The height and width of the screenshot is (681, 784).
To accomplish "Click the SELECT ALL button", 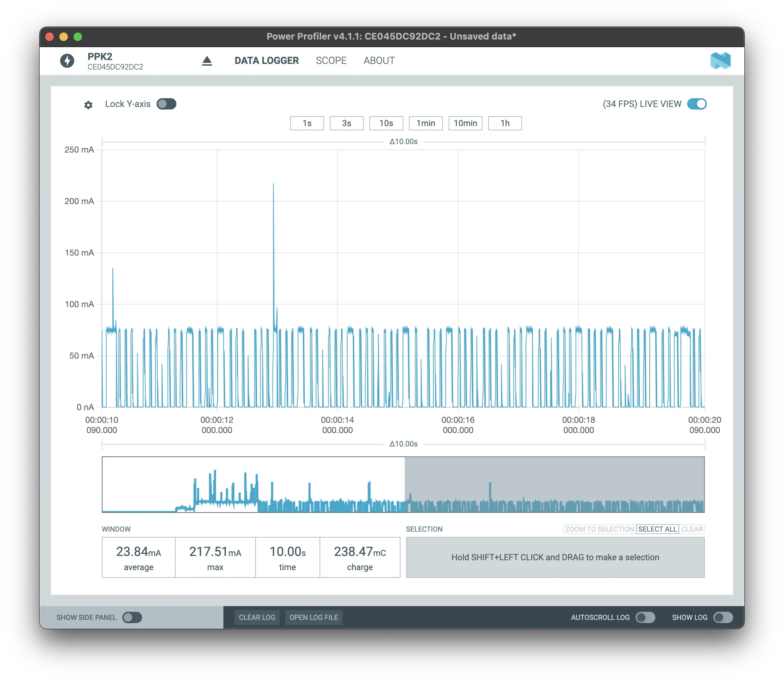I will click(x=657, y=529).
